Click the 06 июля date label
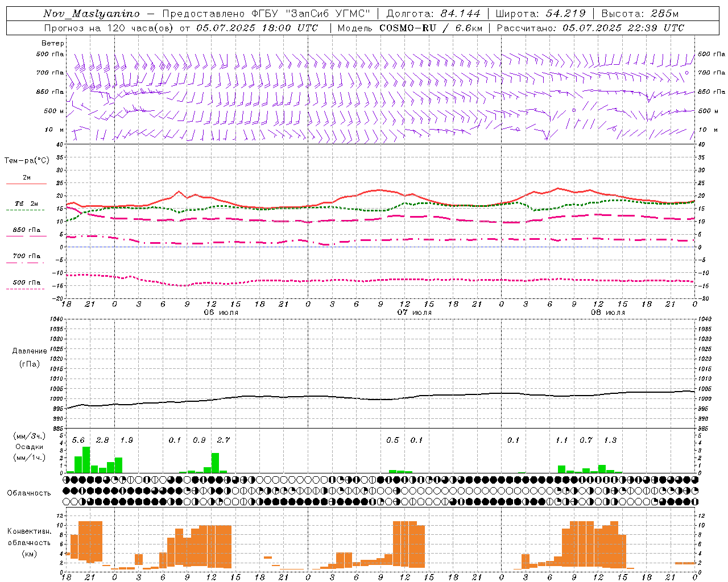Image resolution: width=728 pixels, height=582 pixels. tap(221, 313)
